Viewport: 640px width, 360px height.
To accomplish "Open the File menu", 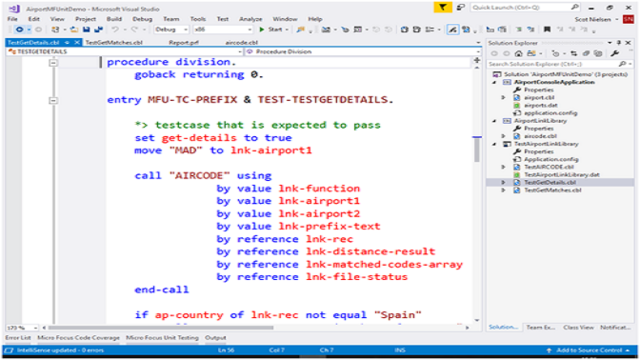I will [x=13, y=19].
